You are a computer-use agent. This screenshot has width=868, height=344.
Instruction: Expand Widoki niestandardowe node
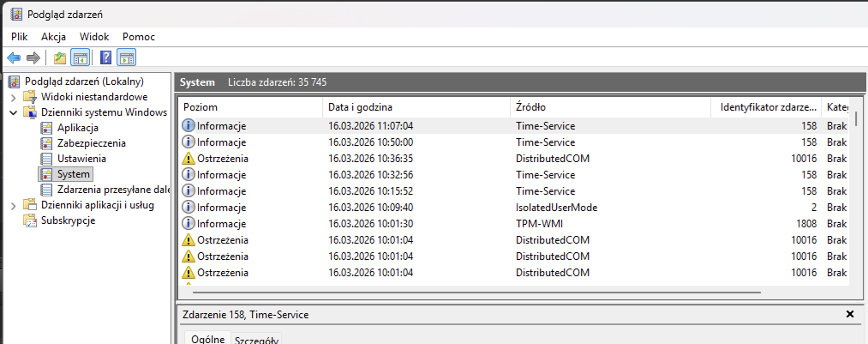(14, 97)
